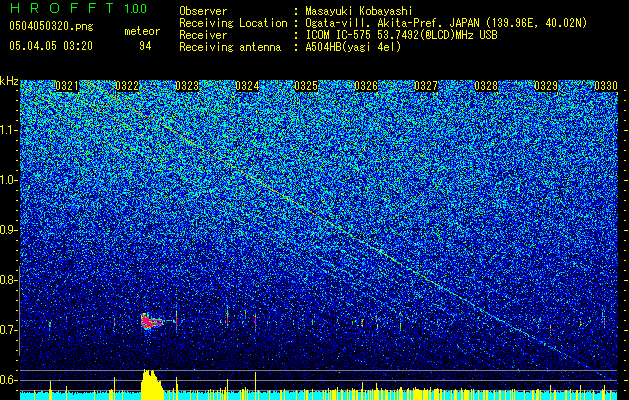Click the HROFFT 1.0.0 title text
The image size is (629, 400).
(x=78, y=8)
